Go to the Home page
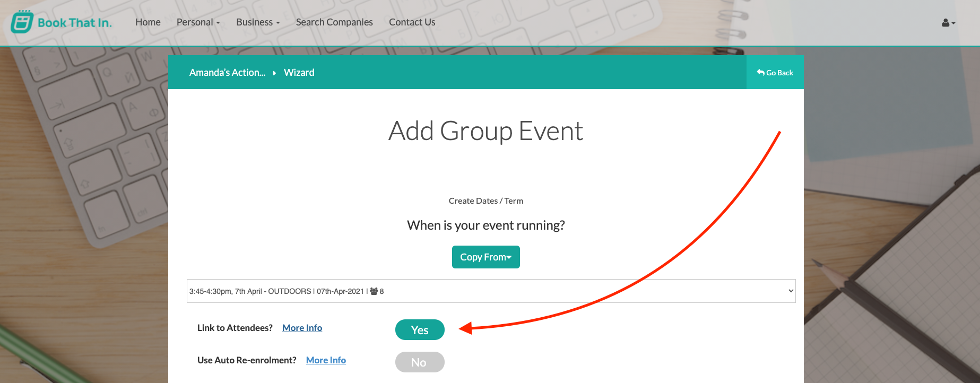980x383 pixels. [x=148, y=22]
